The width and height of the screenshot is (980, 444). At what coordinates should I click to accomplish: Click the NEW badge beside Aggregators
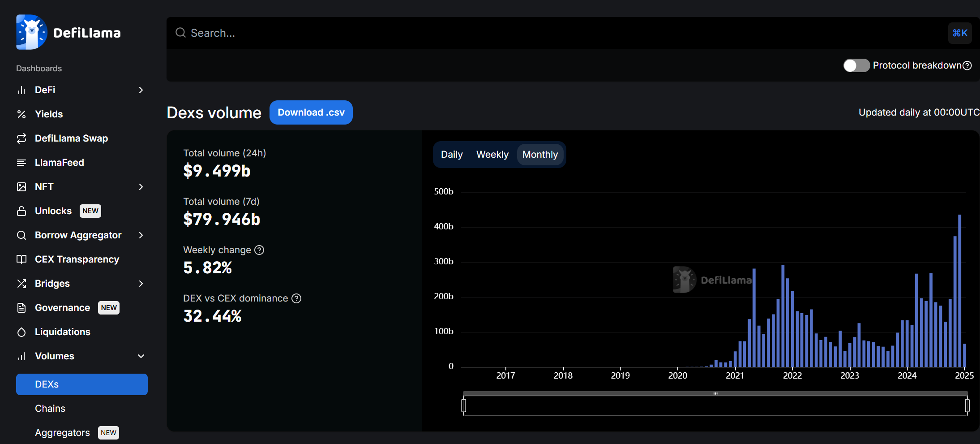coord(108,433)
